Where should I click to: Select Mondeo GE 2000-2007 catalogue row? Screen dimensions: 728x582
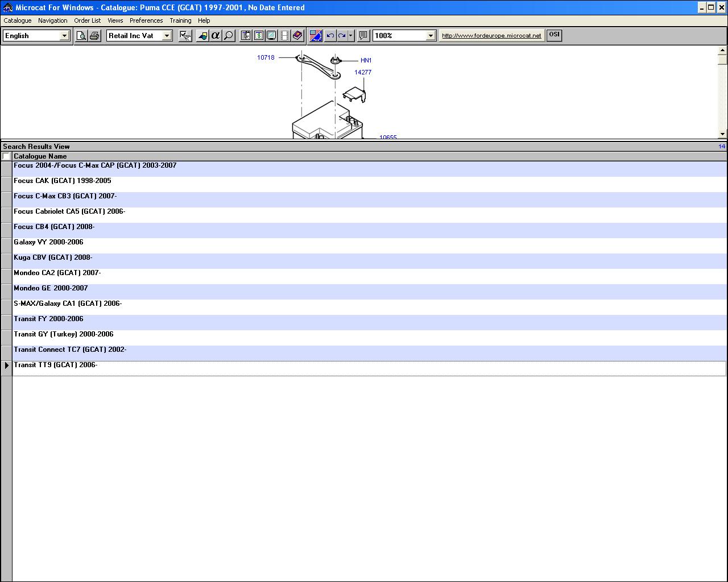pyautogui.click(x=51, y=288)
